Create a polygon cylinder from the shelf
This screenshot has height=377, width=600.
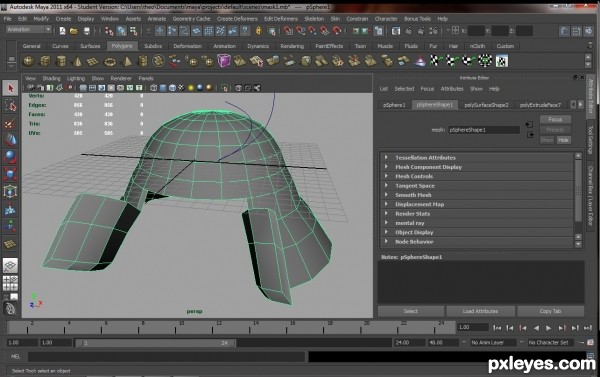click(x=61, y=60)
